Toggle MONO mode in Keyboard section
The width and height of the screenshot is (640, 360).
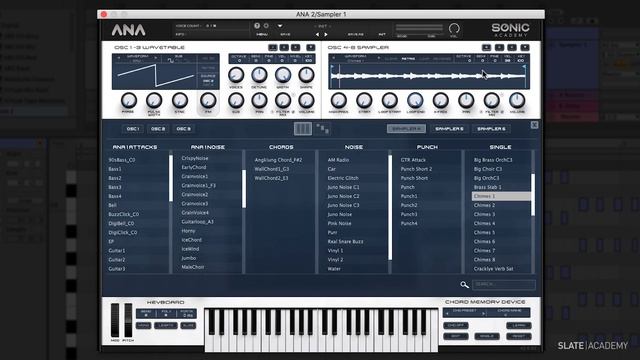144,326
